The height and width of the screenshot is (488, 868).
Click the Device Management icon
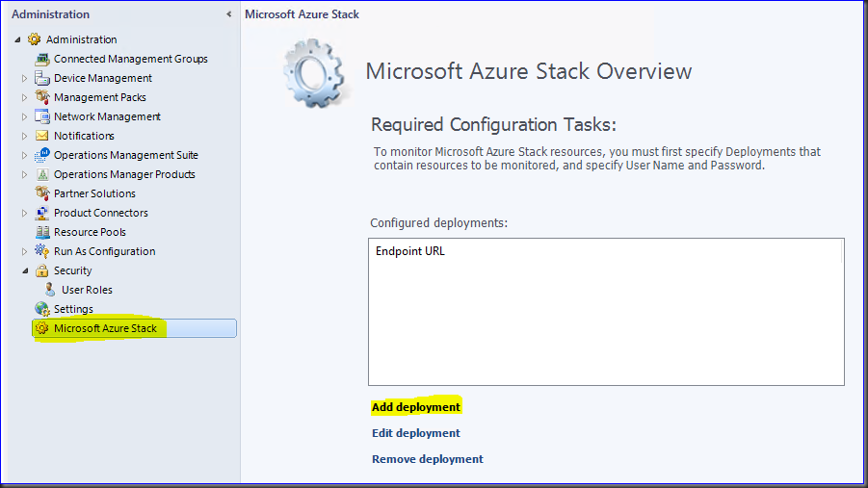point(42,78)
